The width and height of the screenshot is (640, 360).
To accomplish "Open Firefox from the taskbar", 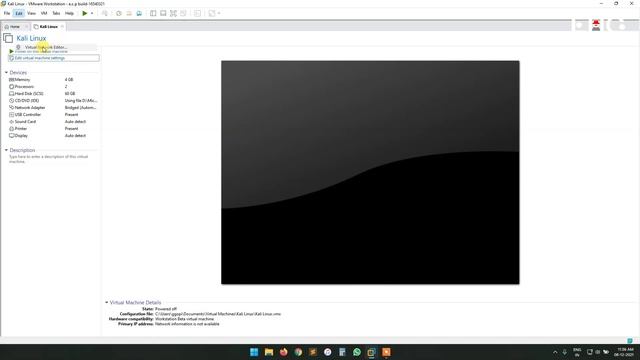I will pos(283,352).
